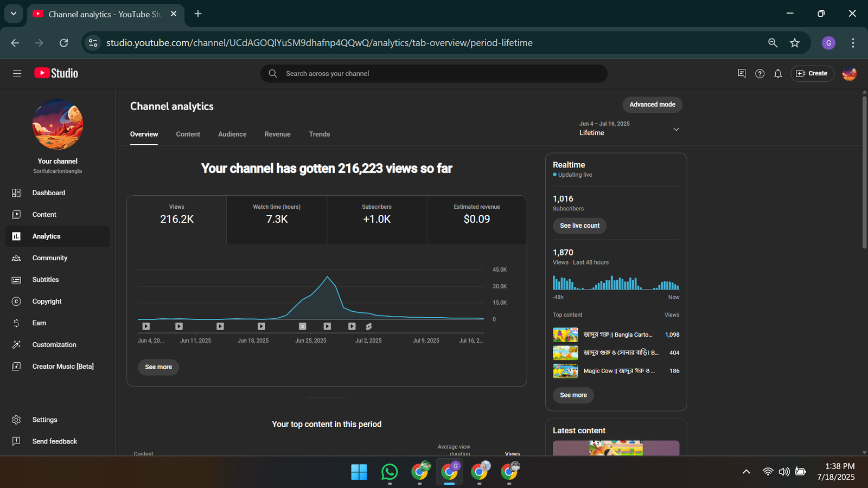Screen dimensions: 868x488
Task: Select the Estimated revenue card
Action: click(477, 220)
